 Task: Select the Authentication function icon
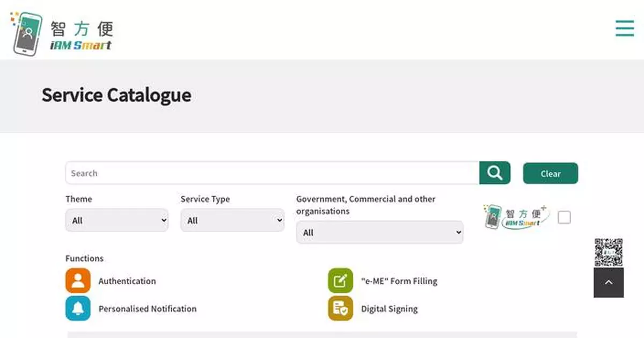[78, 281]
